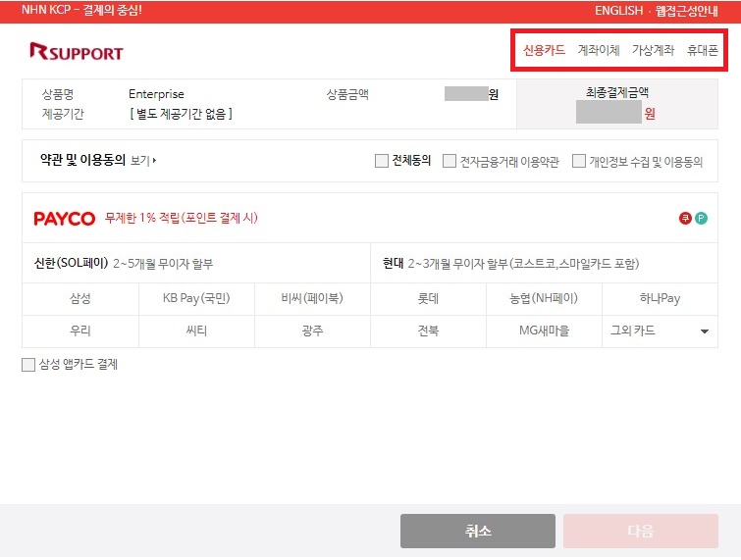741x560 pixels.
Task: Switch to the 계좌이체 tab
Action: [599, 50]
